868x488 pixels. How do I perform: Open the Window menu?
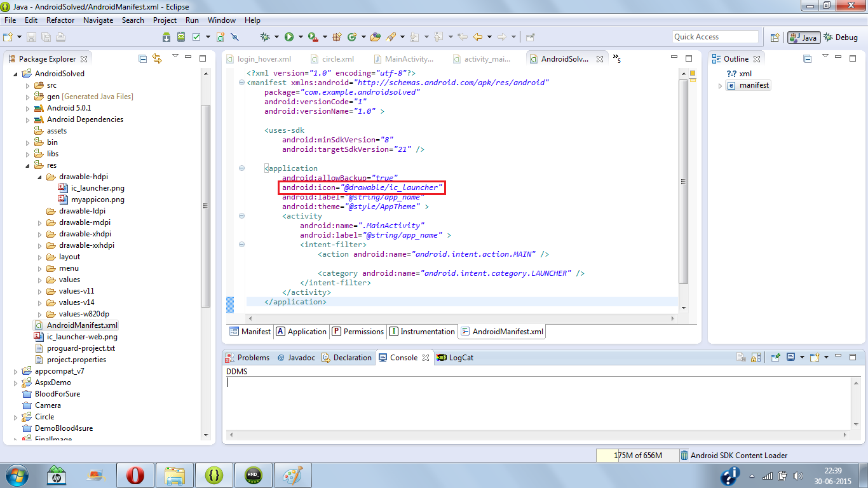pyautogui.click(x=221, y=20)
